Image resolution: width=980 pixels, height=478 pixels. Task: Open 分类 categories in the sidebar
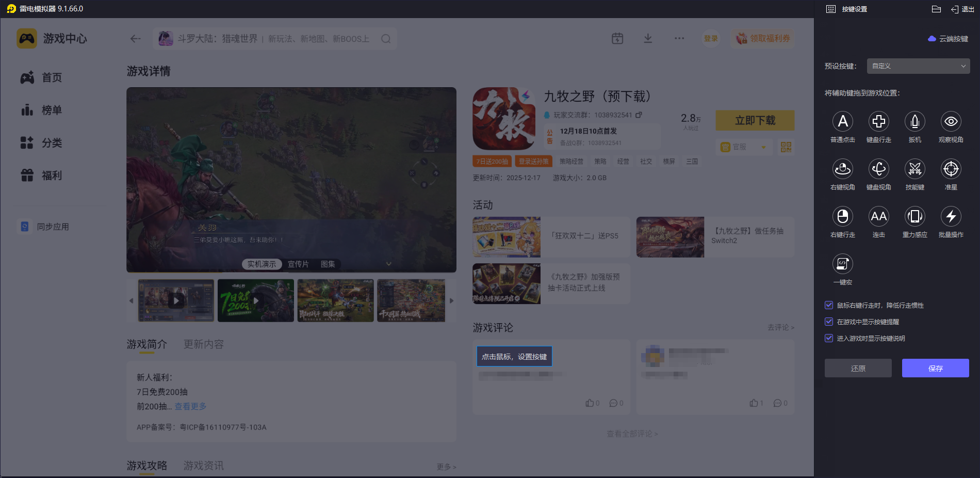coord(41,142)
